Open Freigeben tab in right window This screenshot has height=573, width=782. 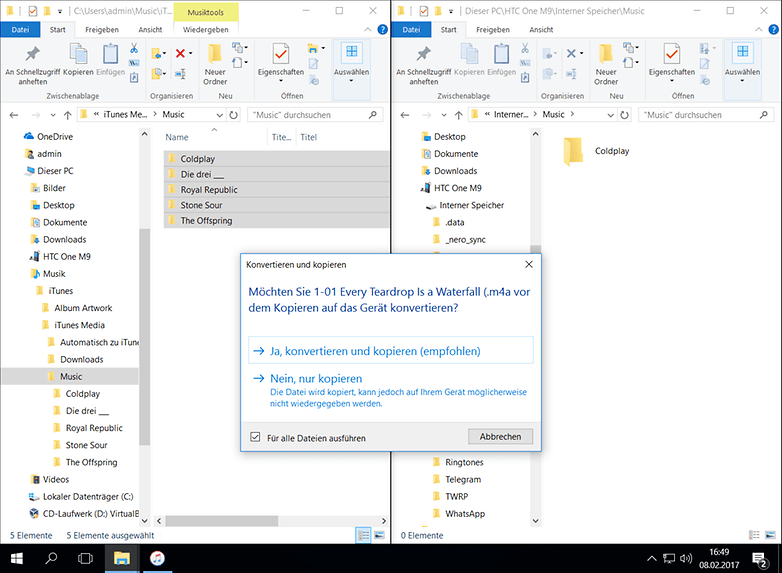(x=493, y=29)
